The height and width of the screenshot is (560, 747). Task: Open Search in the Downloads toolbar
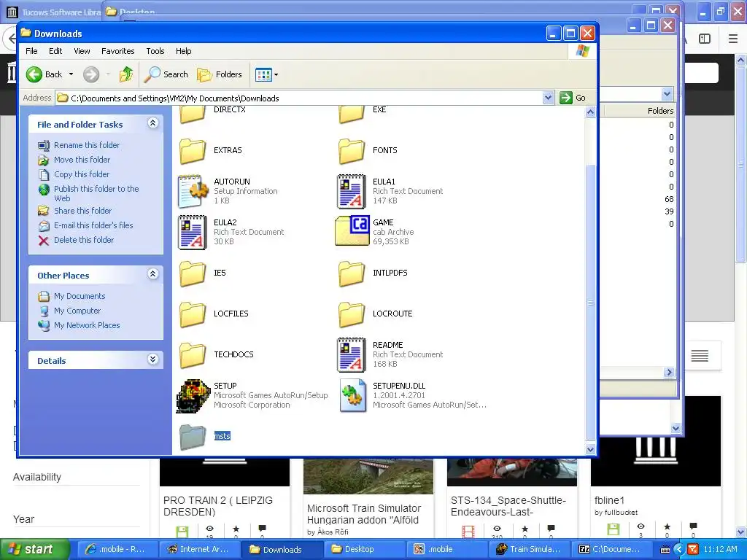[166, 74]
